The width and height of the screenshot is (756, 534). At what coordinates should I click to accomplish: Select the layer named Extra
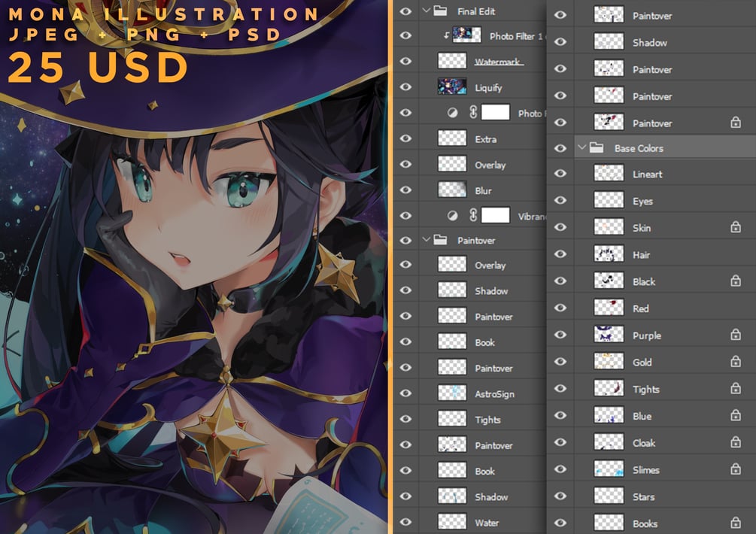[485, 139]
